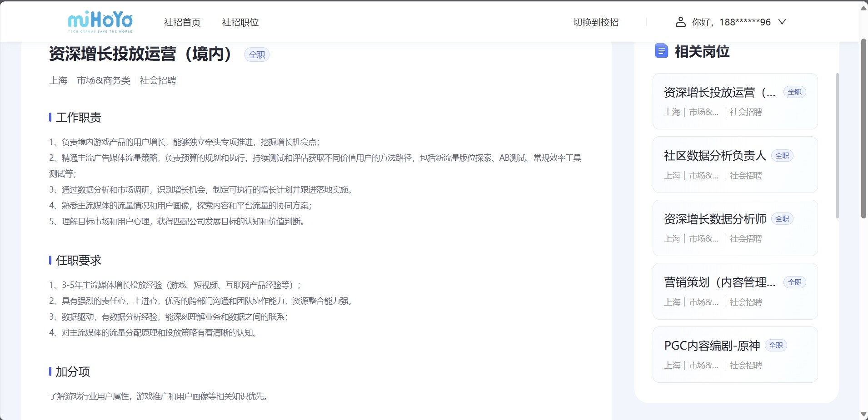Screen dimensions: 868x420
Task: Click the main page vertical scrollbar thumb
Action: coord(863,127)
